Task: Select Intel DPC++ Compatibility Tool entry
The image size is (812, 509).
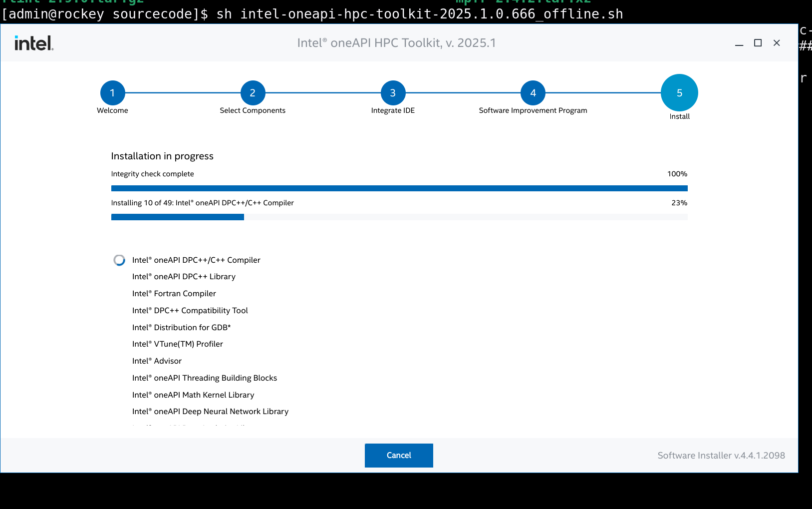Action: point(190,311)
